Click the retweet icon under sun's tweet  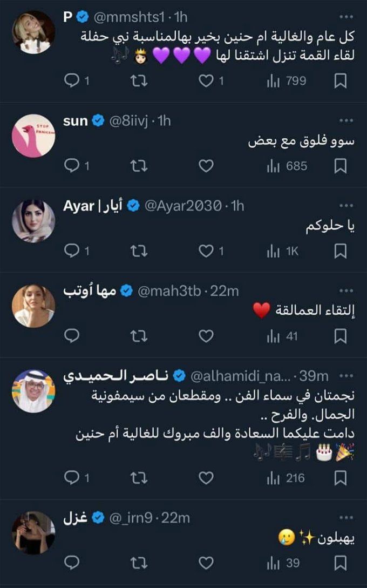(x=138, y=165)
